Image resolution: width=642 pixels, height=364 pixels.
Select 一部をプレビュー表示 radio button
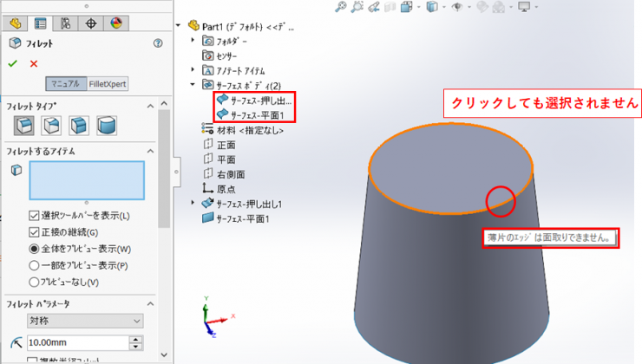click(x=34, y=265)
